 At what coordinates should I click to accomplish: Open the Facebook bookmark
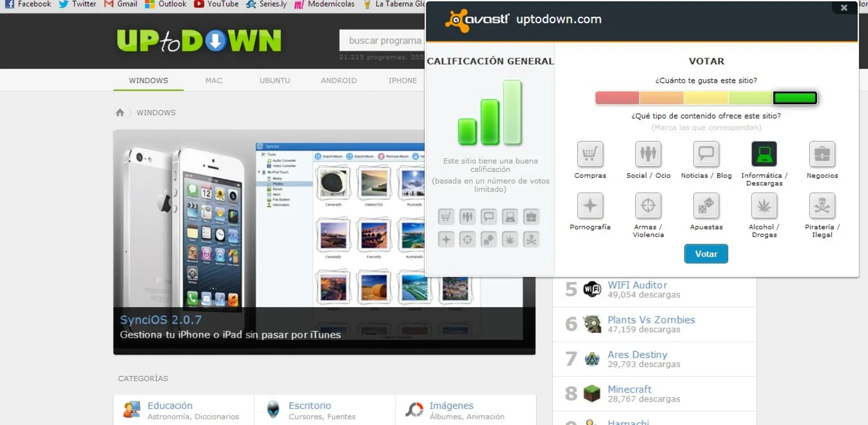(28, 4)
